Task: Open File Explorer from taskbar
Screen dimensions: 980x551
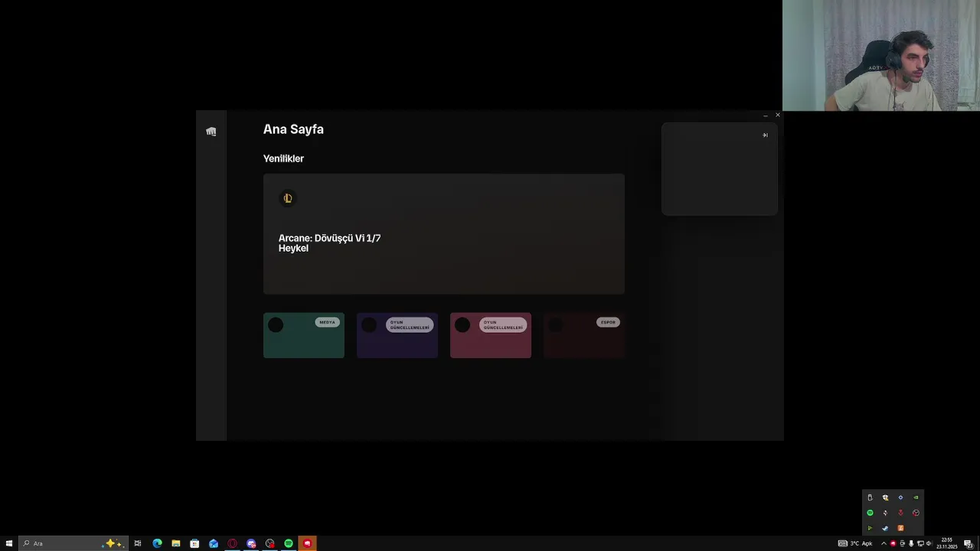Action: point(176,543)
